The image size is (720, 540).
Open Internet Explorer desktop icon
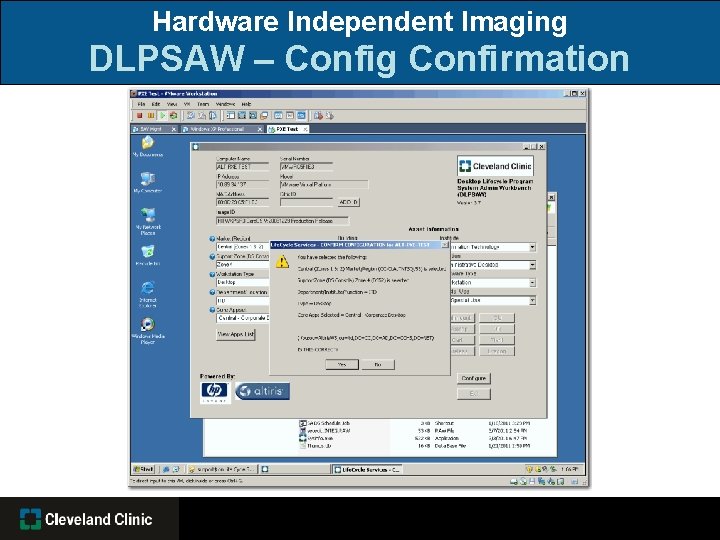[x=147, y=294]
